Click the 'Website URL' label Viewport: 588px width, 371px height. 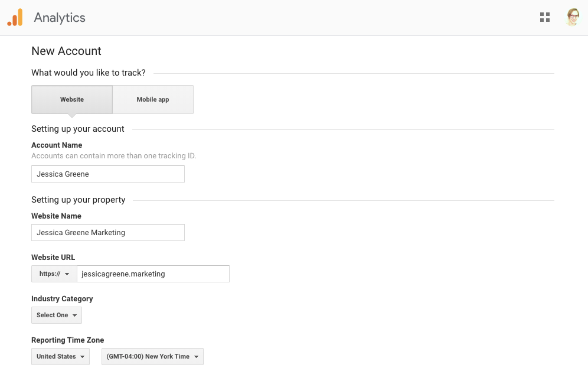(x=53, y=258)
